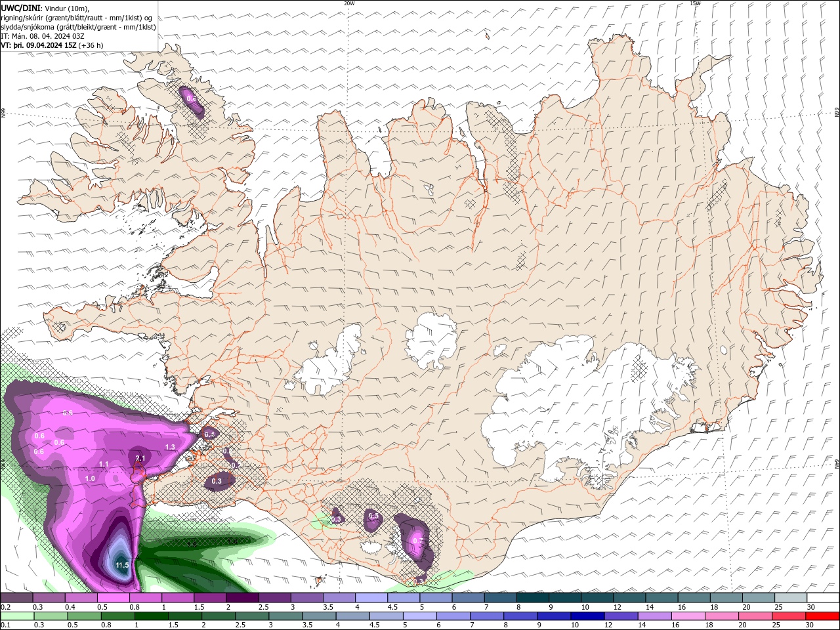
Task: Select the dark purple-grey 0.2 swatch in upper legend
Action: click(16, 598)
